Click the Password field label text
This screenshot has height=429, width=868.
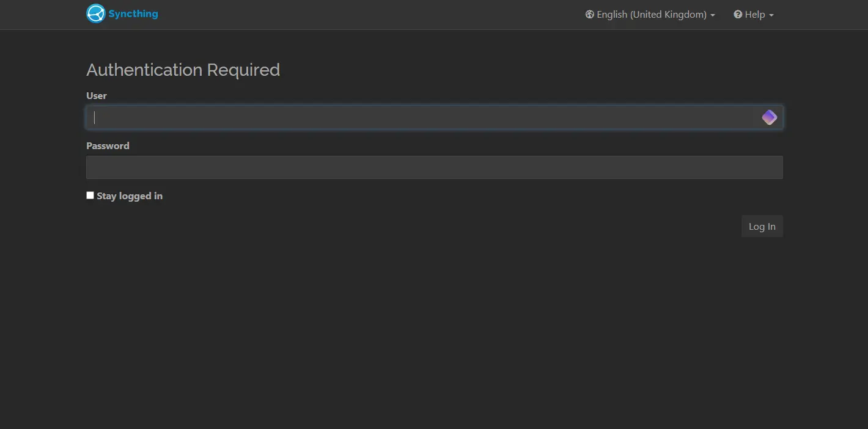pos(108,145)
